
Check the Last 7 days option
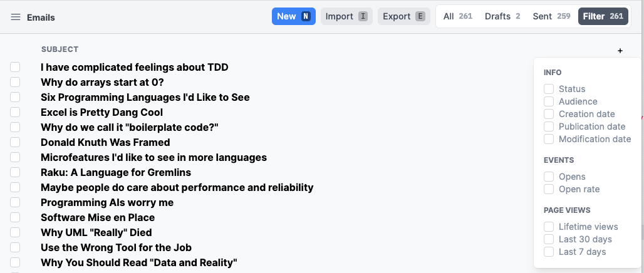(x=549, y=252)
